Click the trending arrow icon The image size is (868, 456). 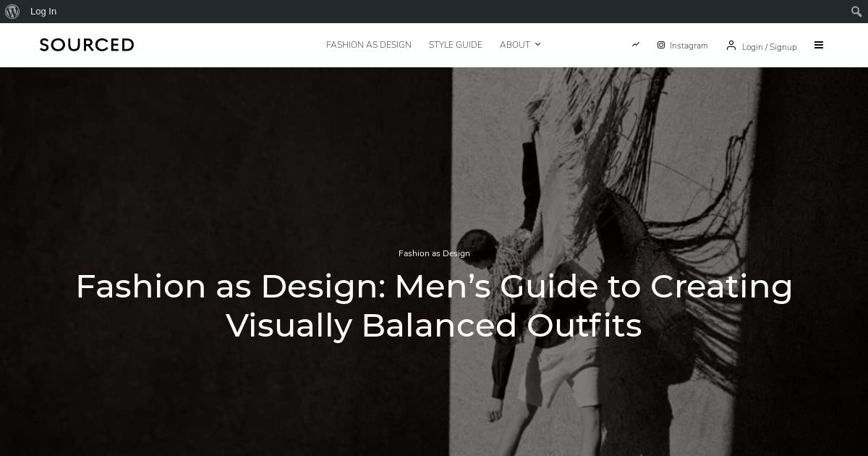point(636,45)
